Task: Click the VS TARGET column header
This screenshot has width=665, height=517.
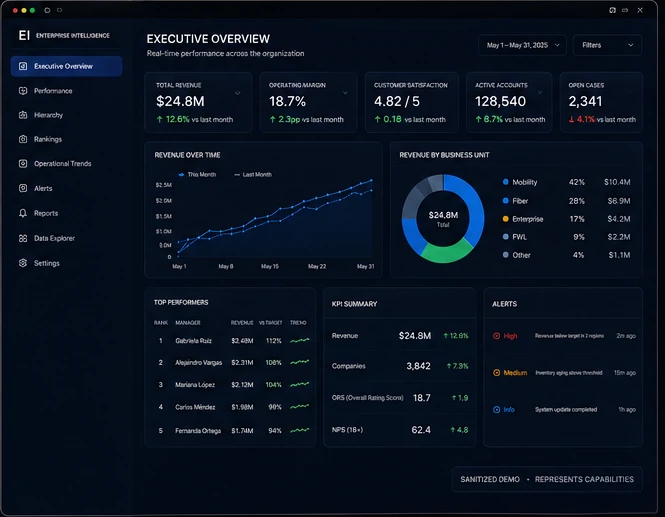Action: 271,323
